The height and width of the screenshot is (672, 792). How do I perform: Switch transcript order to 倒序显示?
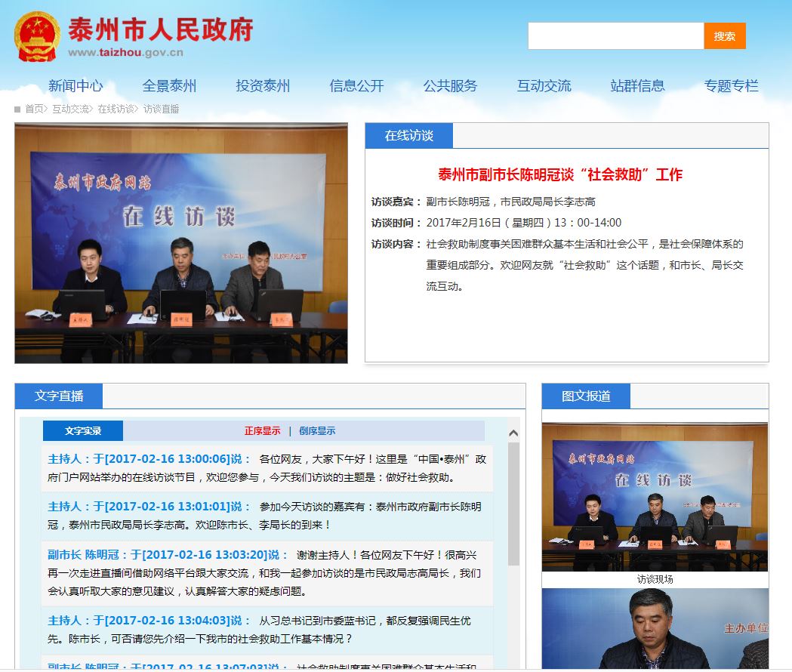[316, 430]
